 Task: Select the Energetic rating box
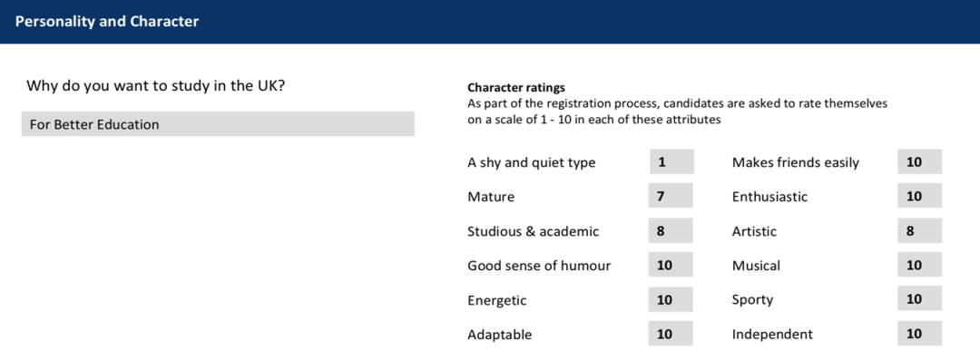pyautogui.click(x=671, y=299)
